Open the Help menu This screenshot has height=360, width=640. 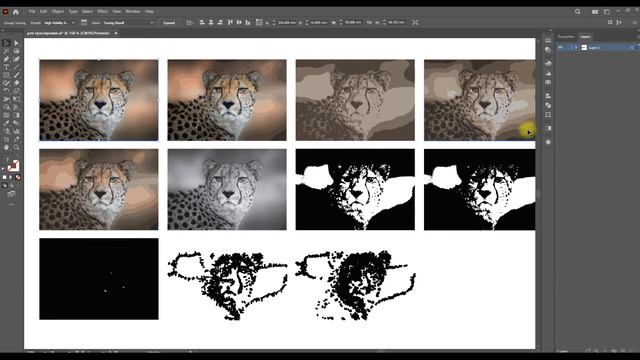point(149,11)
